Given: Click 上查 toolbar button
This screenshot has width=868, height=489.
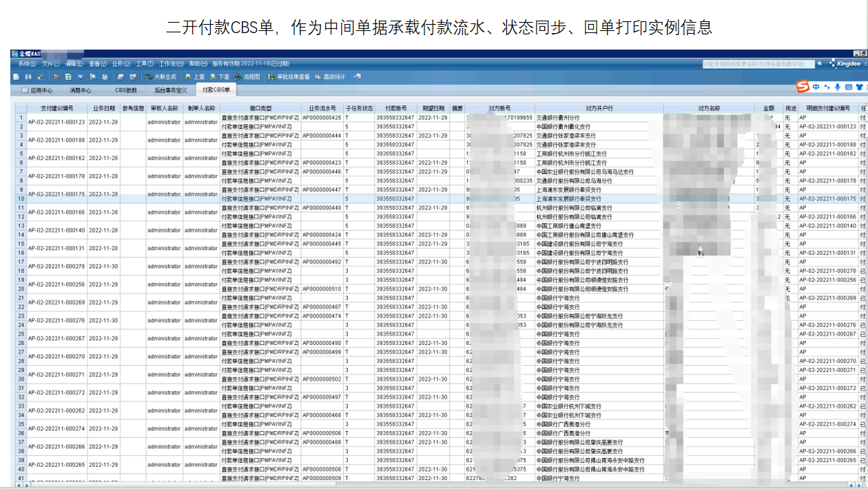Looking at the screenshot, I should click(x=195, y=76).
